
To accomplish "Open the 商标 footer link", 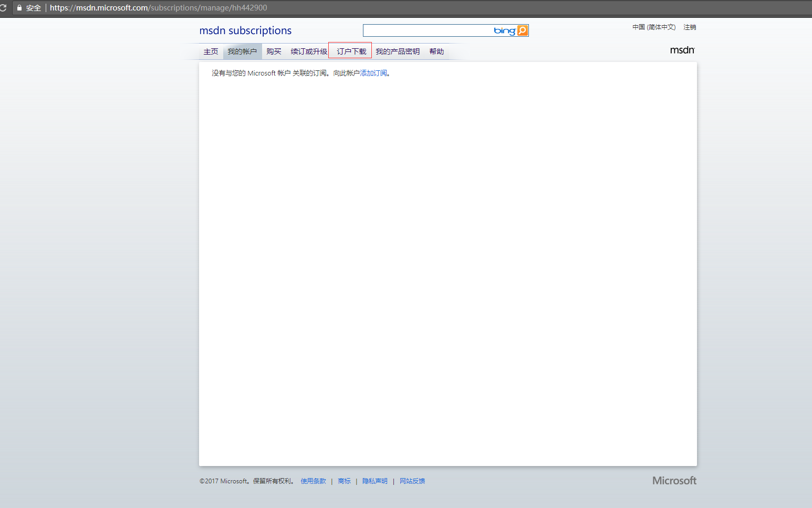I will pyautogui.click(x=344, y=481).
